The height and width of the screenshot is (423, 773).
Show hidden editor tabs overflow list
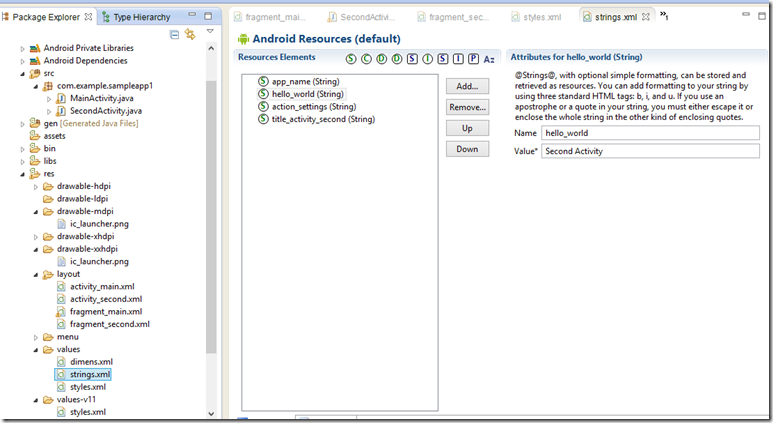(664, 16)
